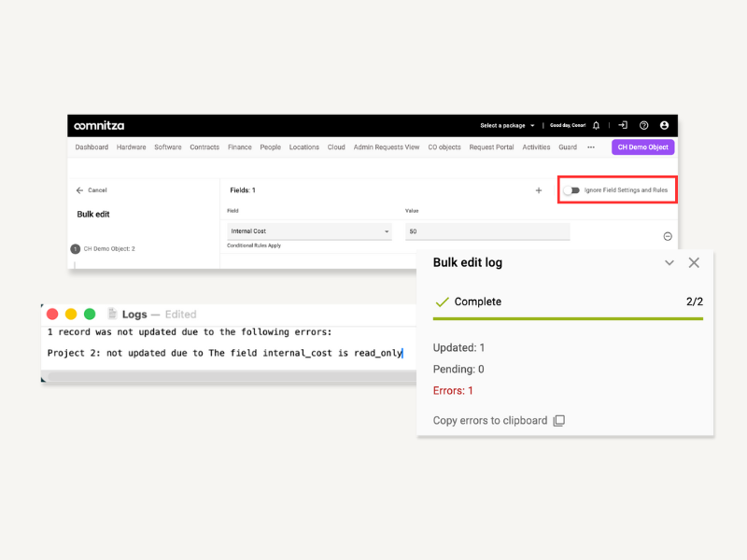Click the Omnitza logo
Viewport: 747px width, 560px height.
pos(99,126)
